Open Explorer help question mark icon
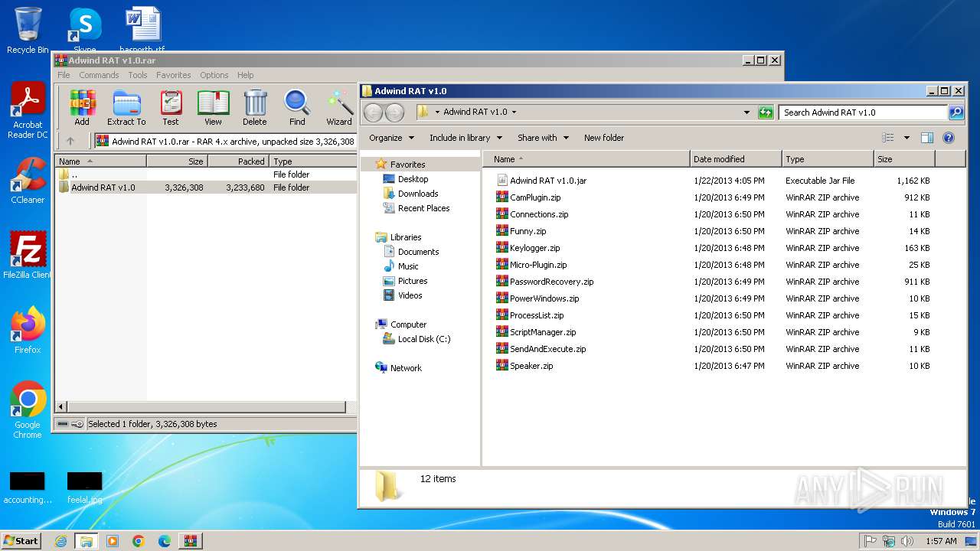This screenshot has width=980, height=551. coord(949,138)
